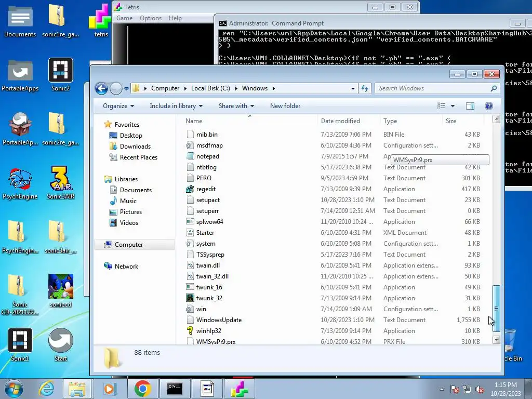This screenshot has width=532, height=399.
Task: Sort files by Date modified column
Action: point(350,121)
